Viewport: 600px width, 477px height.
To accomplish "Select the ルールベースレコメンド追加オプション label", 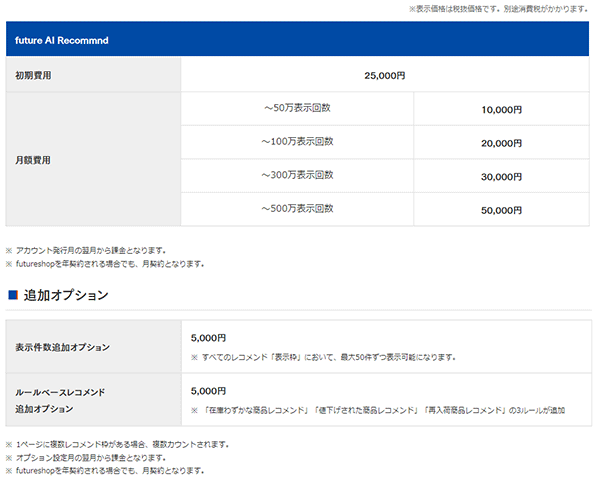I will coord(60,400).
